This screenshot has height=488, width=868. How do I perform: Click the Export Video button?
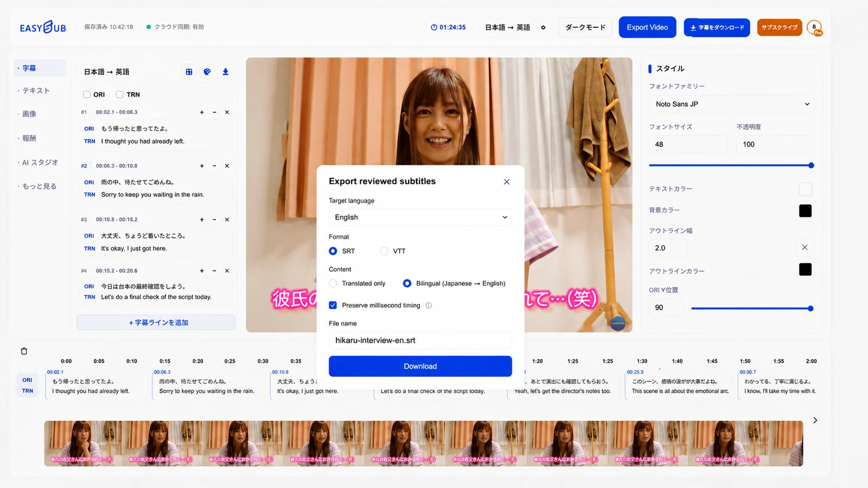click(647, 27)
